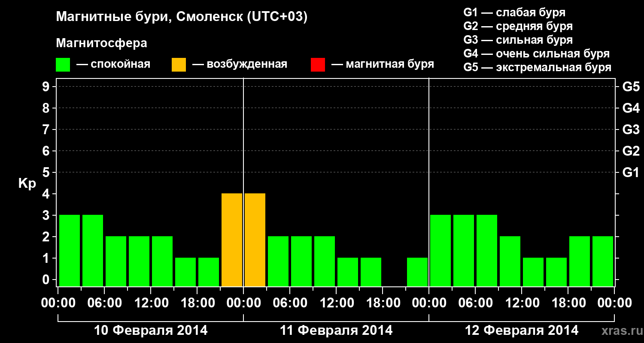Click the 'G1' label on the right axis

coord(631,172)
